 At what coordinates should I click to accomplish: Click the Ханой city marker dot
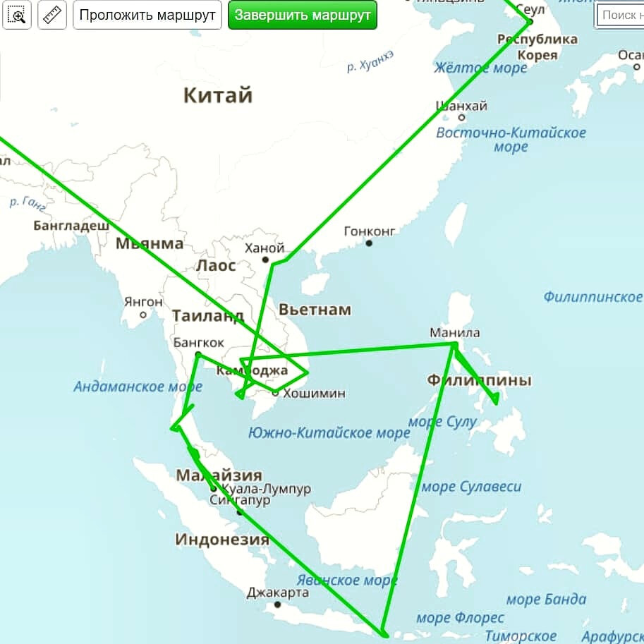click(x=265, y=260)
